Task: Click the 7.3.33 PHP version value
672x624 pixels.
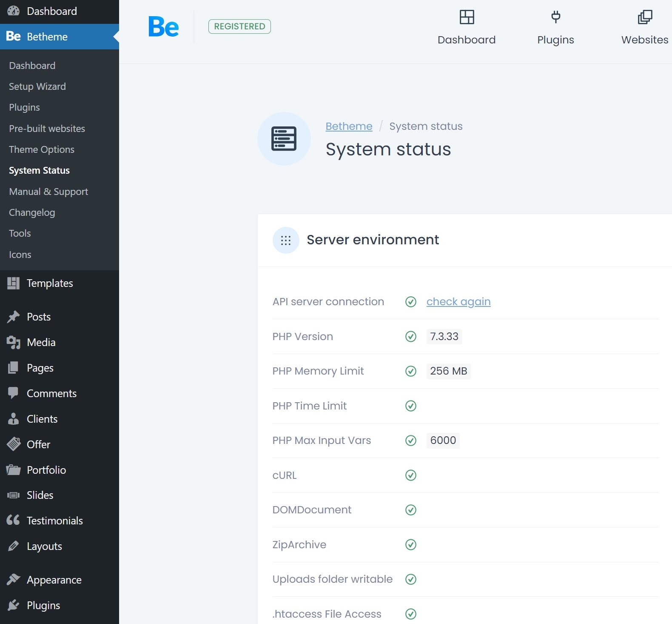Action: [x=444, y=337]
